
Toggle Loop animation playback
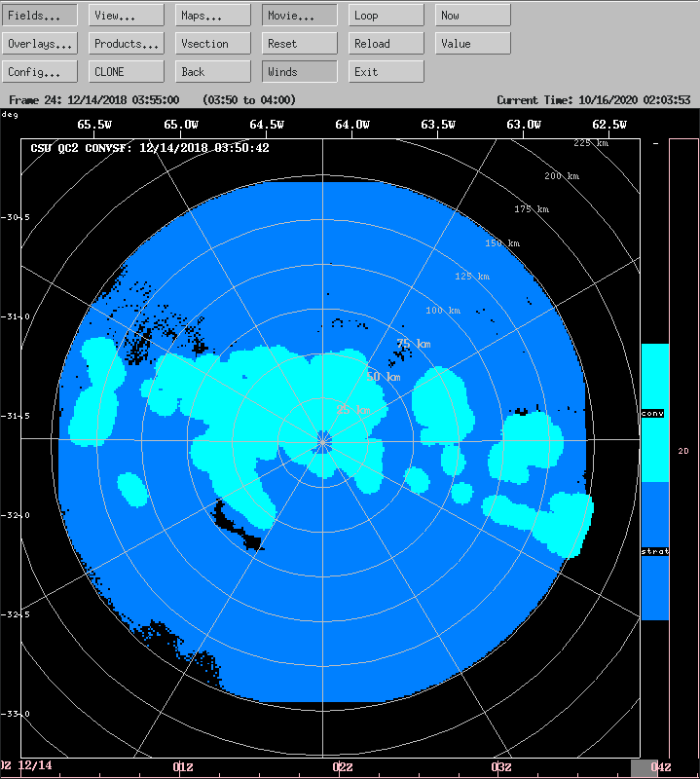(x=387, y=16)
